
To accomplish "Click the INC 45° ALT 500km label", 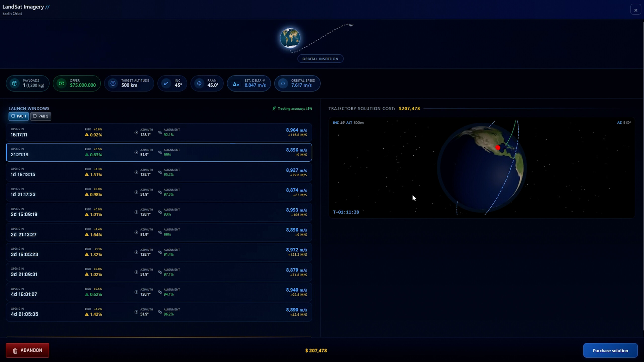I will (348, 123).
